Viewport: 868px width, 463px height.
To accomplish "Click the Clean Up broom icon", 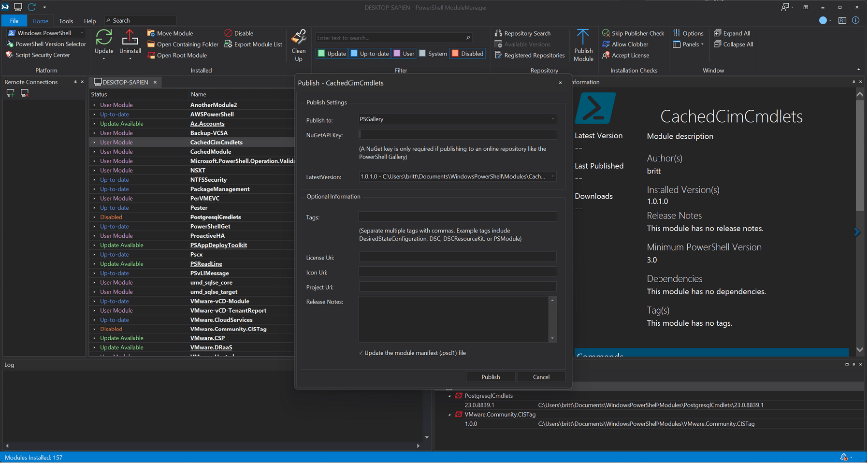I will click(299, 37).
